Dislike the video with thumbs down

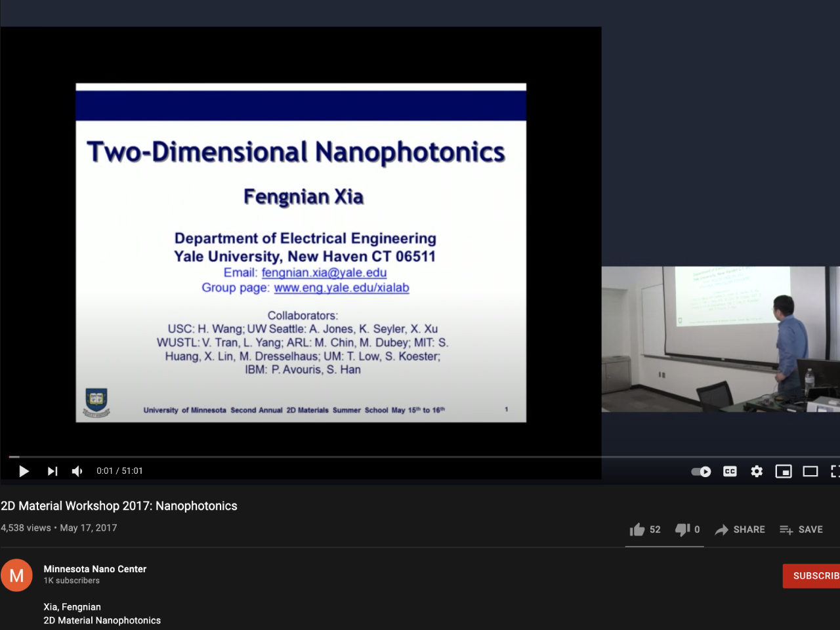688,530
